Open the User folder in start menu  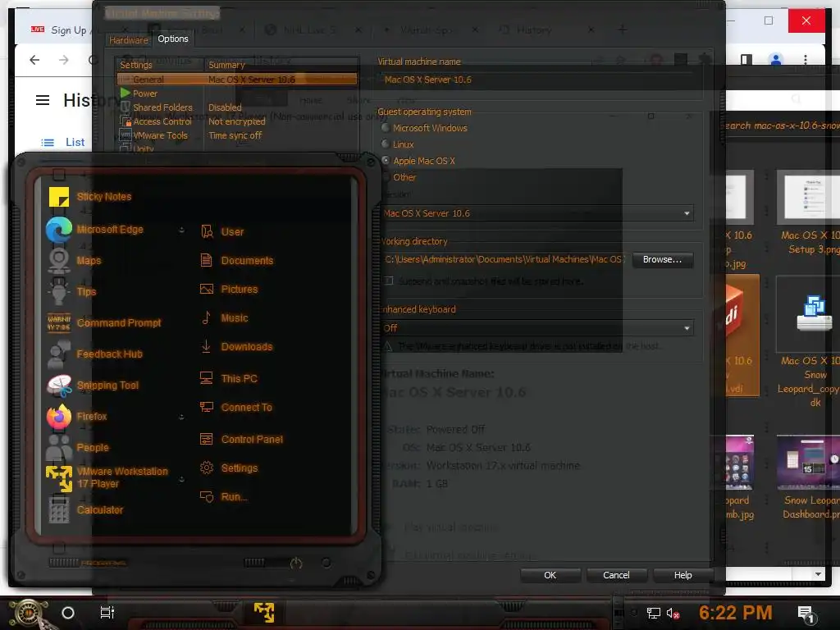[x=221, y=232]
